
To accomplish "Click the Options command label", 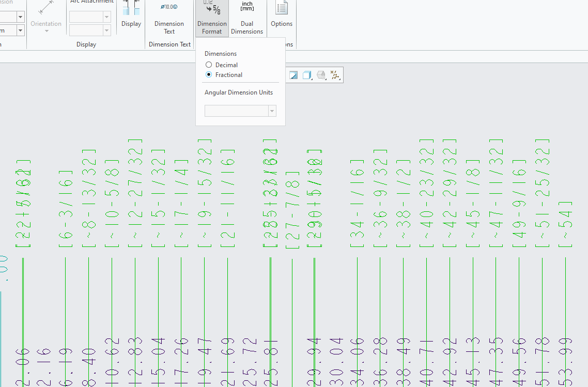I will point(282,23).
